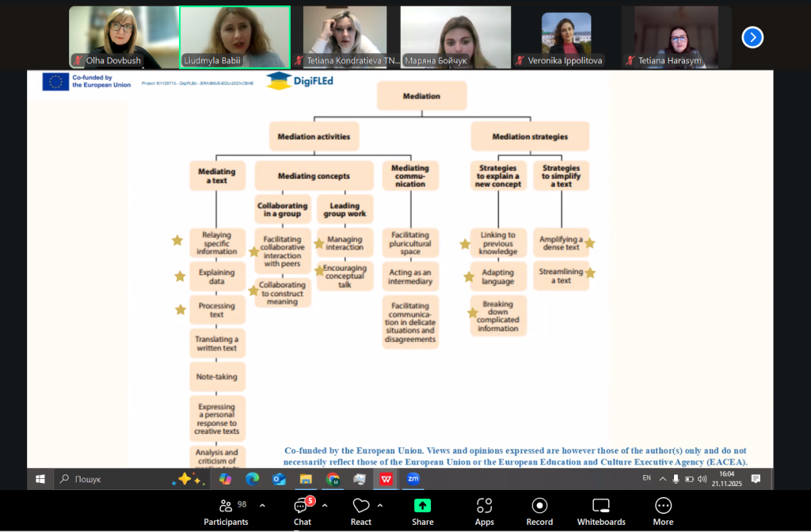811x532 pixels.
Task: Expand the chevron next to Chat
Action: pos(325,505)
